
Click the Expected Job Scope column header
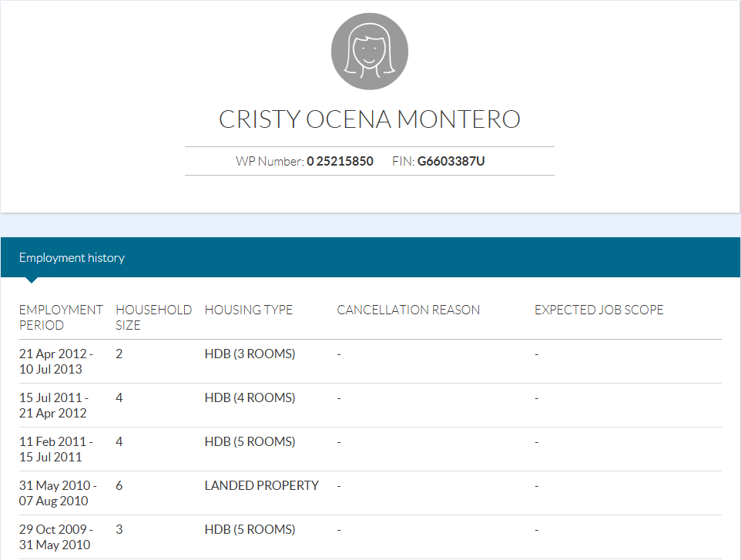(598, 310)
